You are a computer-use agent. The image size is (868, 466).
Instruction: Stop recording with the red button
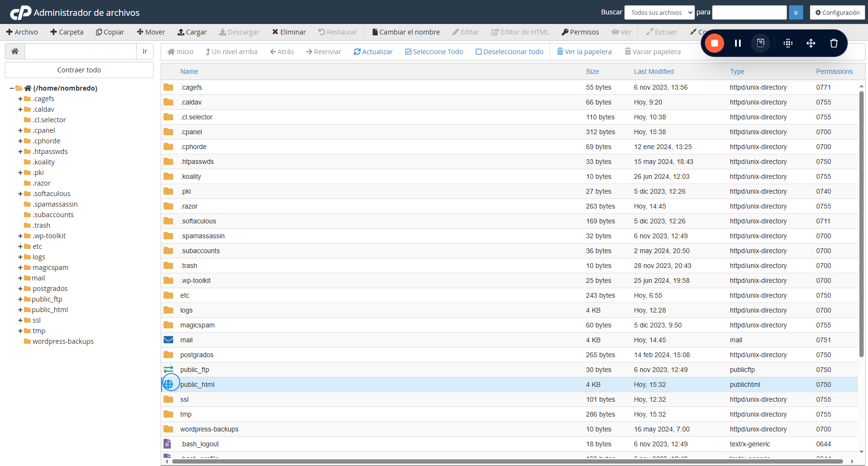tap(714, 43)
